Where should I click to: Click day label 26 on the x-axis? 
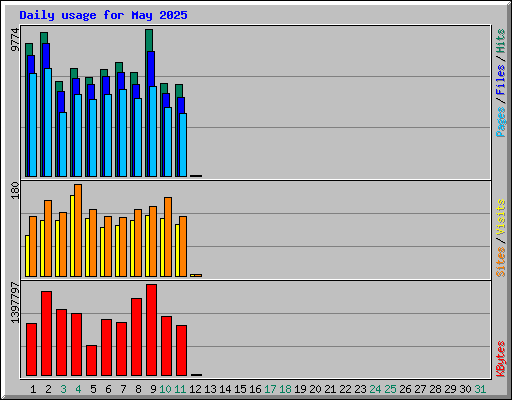point(405,389)
